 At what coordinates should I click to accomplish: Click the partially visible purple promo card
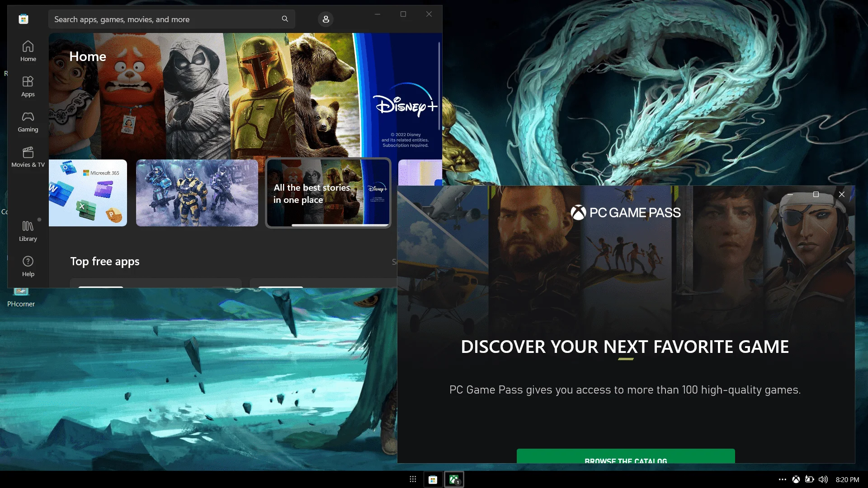pos(420,173)
